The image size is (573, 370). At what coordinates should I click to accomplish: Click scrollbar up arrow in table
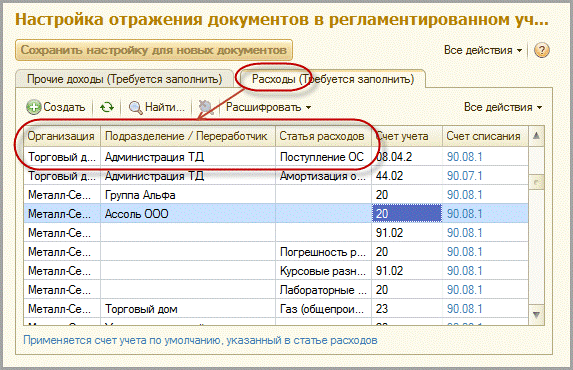536,136
